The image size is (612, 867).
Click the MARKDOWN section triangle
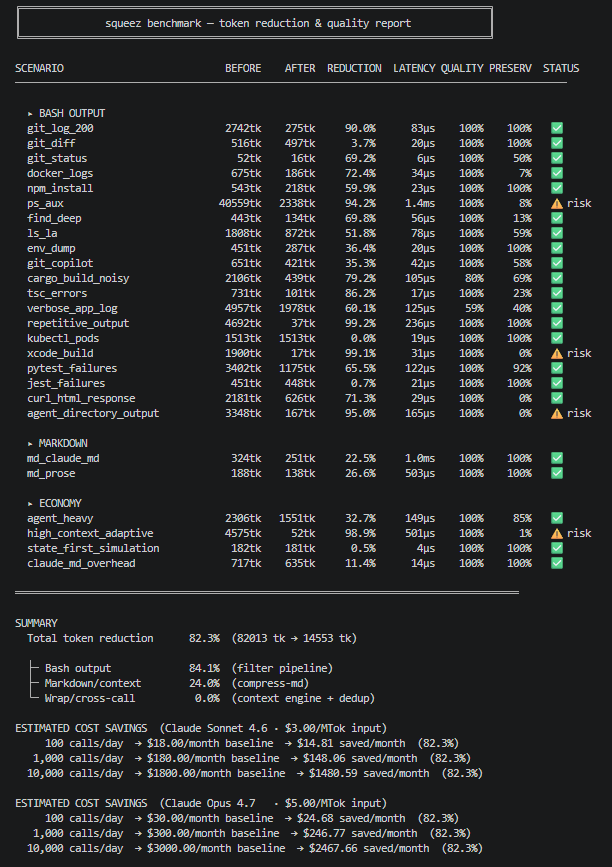pyautogui.click(x=30, y=443)
